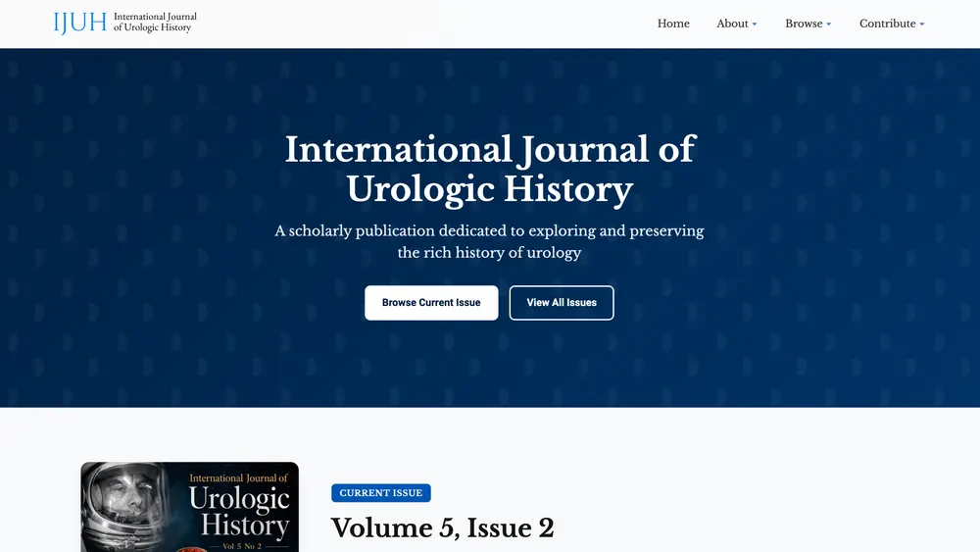Click the scholarly publication subtitle text

coord(489,241)
